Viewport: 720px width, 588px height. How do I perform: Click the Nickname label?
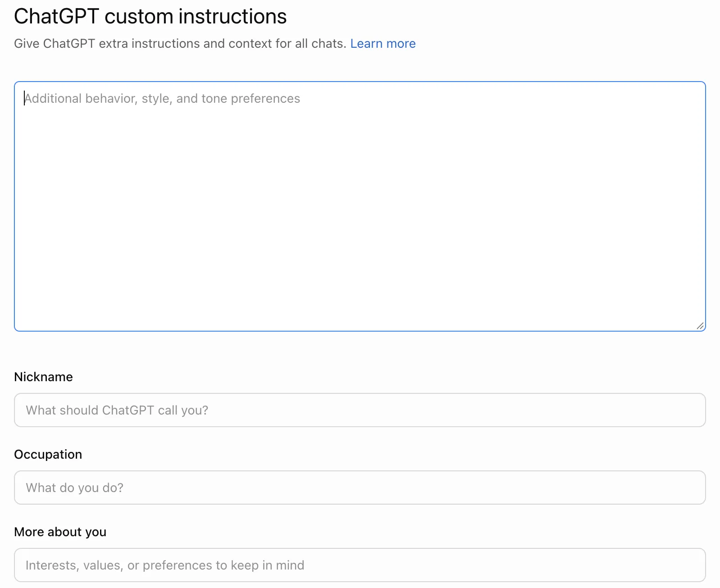[x=44, y=377]
